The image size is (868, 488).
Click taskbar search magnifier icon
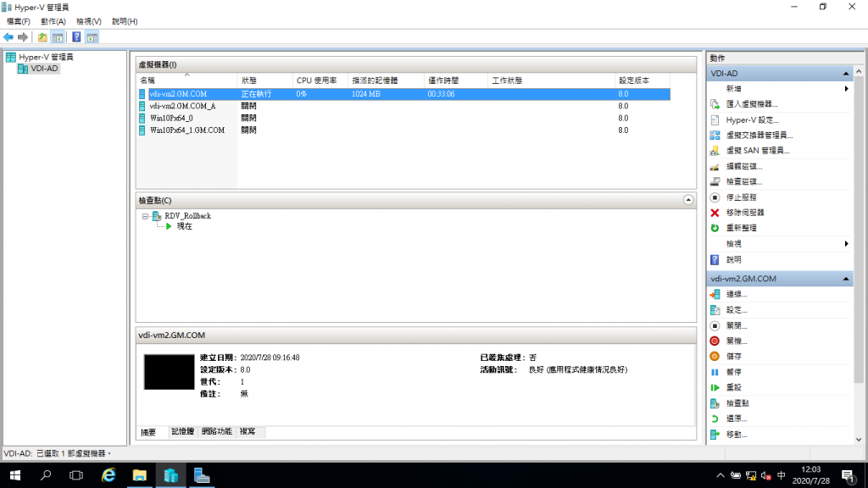[46, 475]
